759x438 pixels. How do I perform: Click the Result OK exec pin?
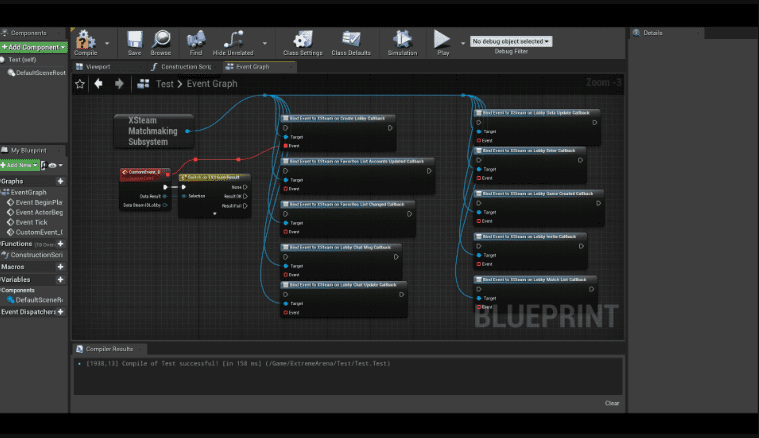coord(245,196)
